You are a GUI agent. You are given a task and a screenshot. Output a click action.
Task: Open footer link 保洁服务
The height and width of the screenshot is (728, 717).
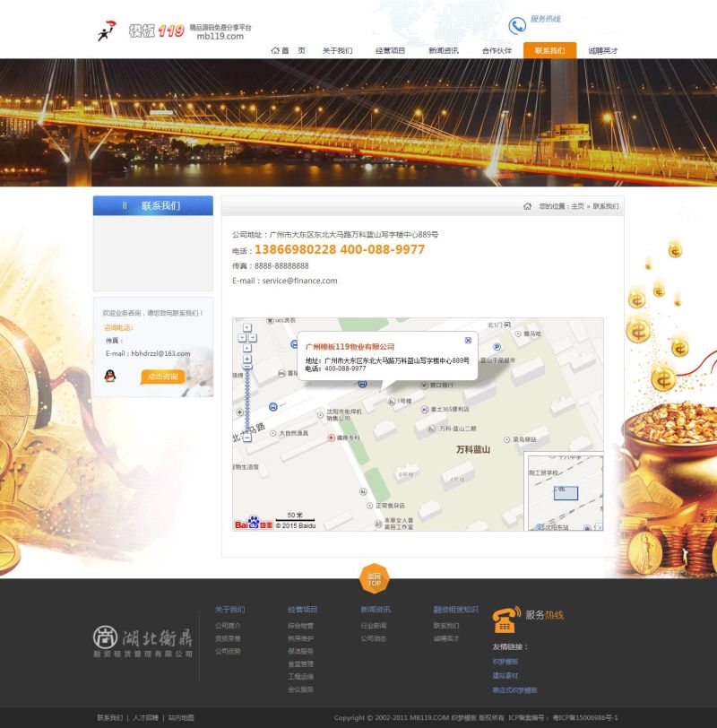(301, 652)
